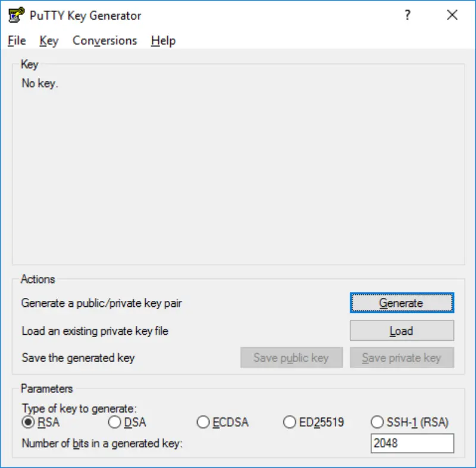
Task: Click the Generate button
Action: 402,303
